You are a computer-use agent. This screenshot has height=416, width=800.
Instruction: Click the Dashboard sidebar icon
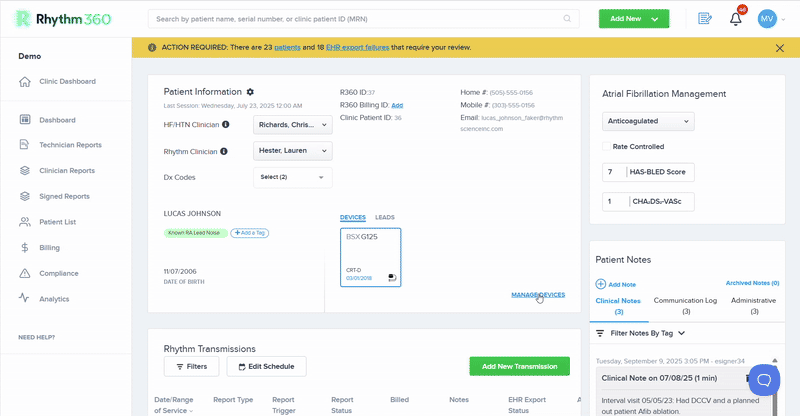(x=24, y=119)
